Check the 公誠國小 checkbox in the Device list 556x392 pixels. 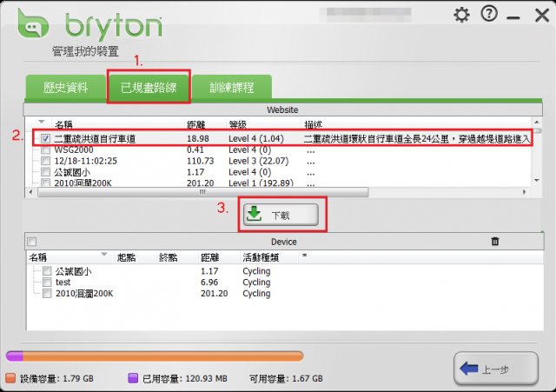47,271
